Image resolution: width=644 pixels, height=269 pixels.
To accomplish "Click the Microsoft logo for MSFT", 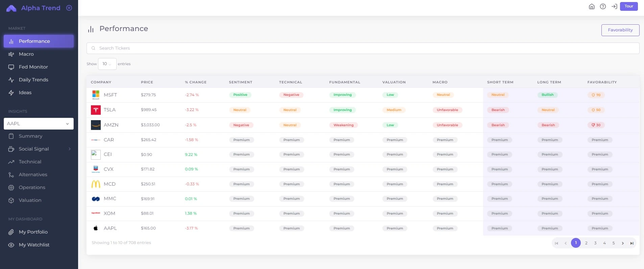I will pyautogui.click(x=96, y=95).
